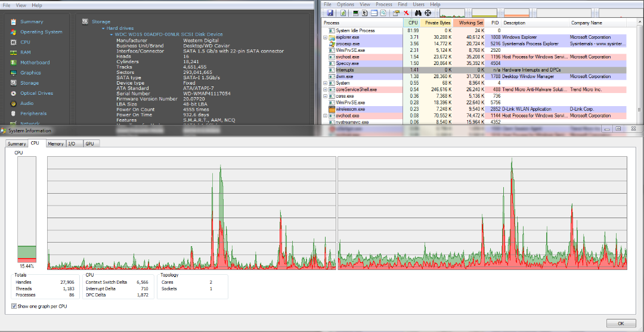
Task: Open System Information via toolbar graph icon
Action: [x=355, y=13]
